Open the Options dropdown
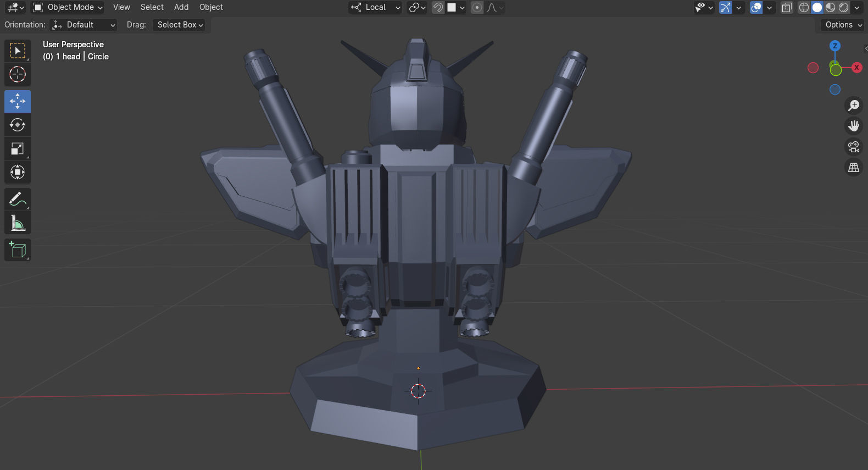868x470 pixels. coord(843,25)
